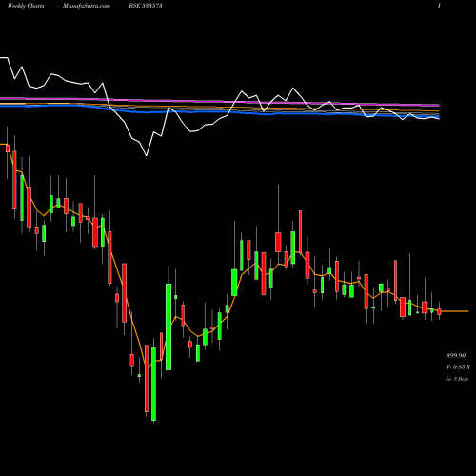Click the lowest tall green candlestick
The image size is (476, 476).
pyautogui.click(x=153, y=384)
